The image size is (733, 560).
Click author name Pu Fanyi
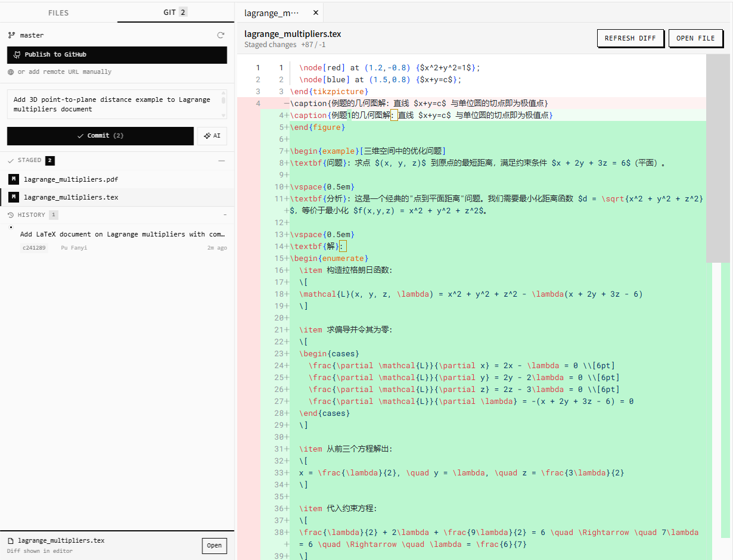tap(74, 248)
